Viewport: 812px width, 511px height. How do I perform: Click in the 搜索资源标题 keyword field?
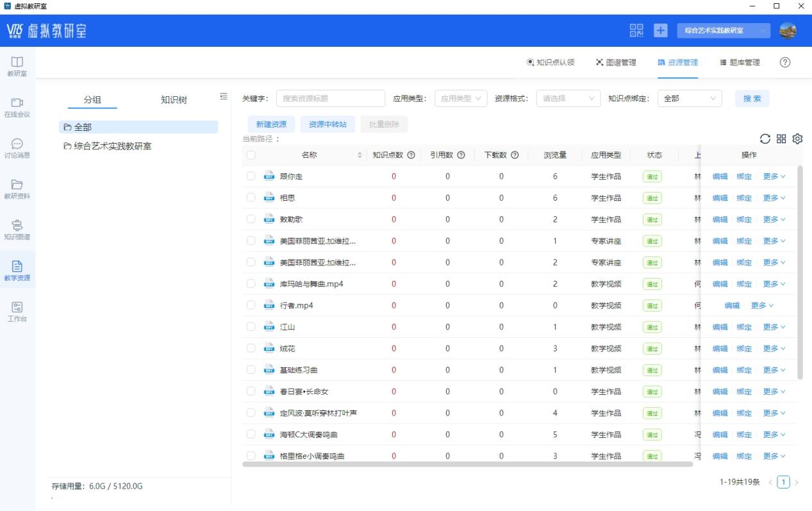(x=330, y=99)
